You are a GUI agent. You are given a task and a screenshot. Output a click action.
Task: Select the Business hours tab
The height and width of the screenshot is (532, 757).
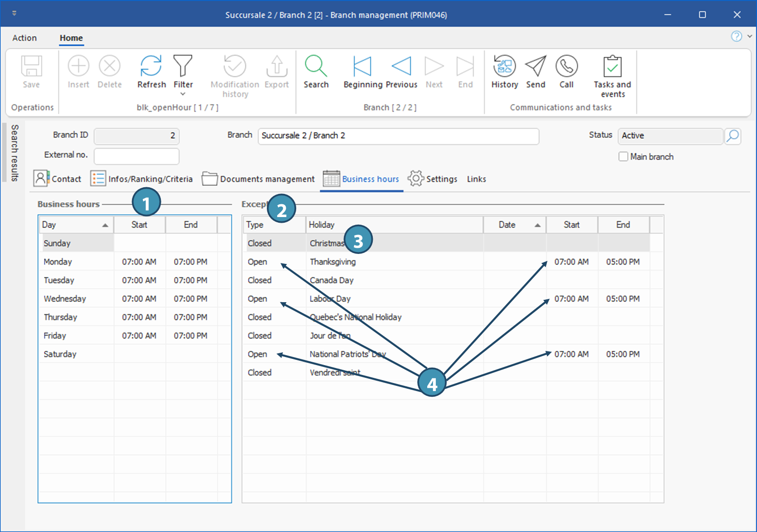361,179
